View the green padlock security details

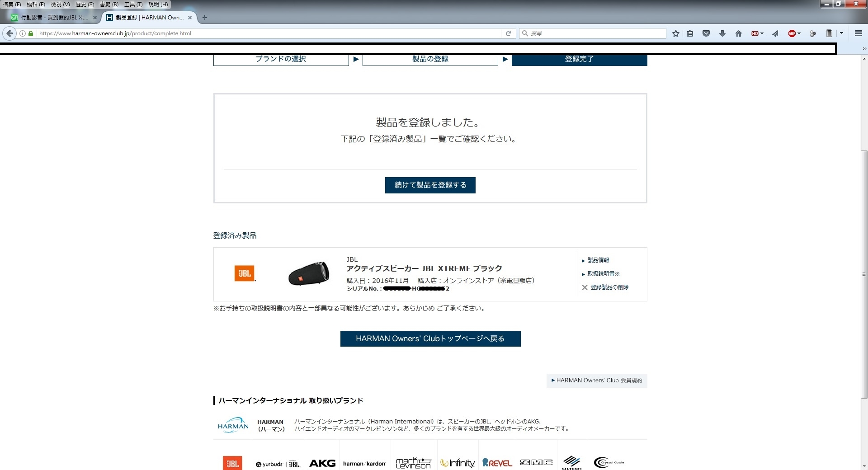[31, 33]
